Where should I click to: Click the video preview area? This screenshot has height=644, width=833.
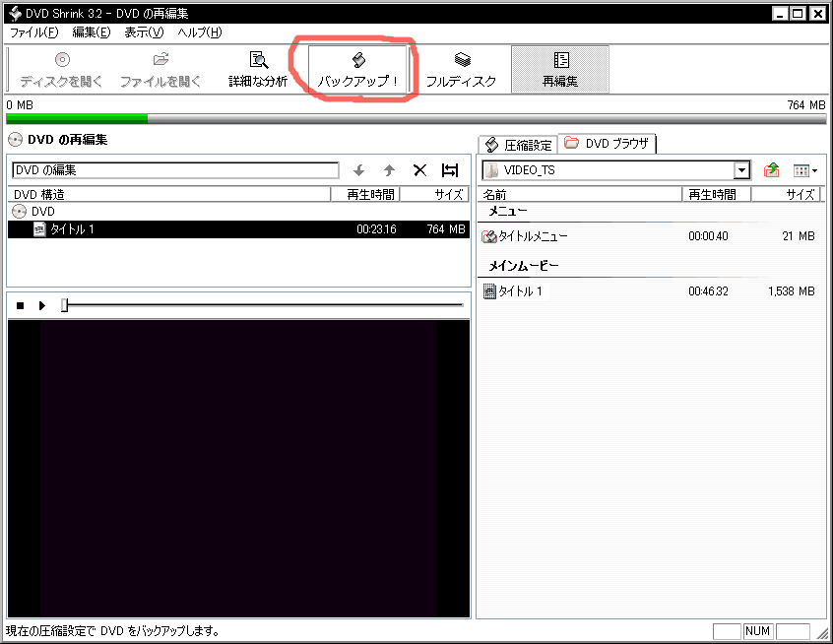pos(238,468)
